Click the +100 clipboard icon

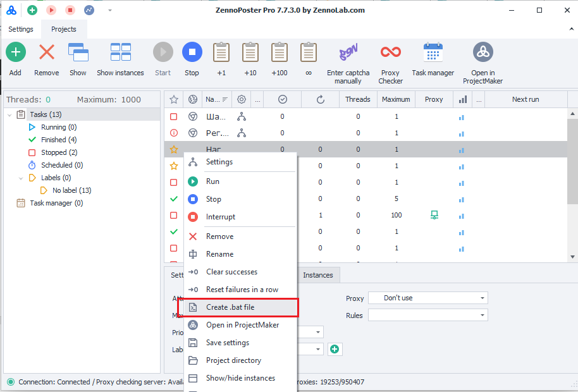point(280,52)
